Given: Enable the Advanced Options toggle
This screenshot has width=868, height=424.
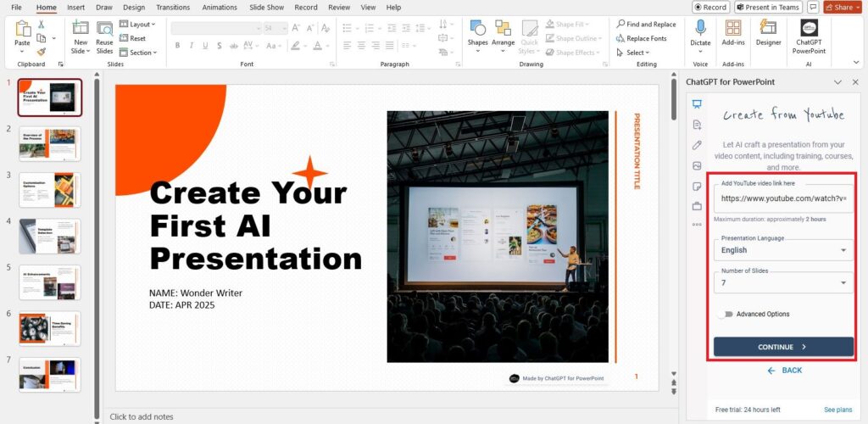Looking at the screenshot, I should [x=726, y=314].
